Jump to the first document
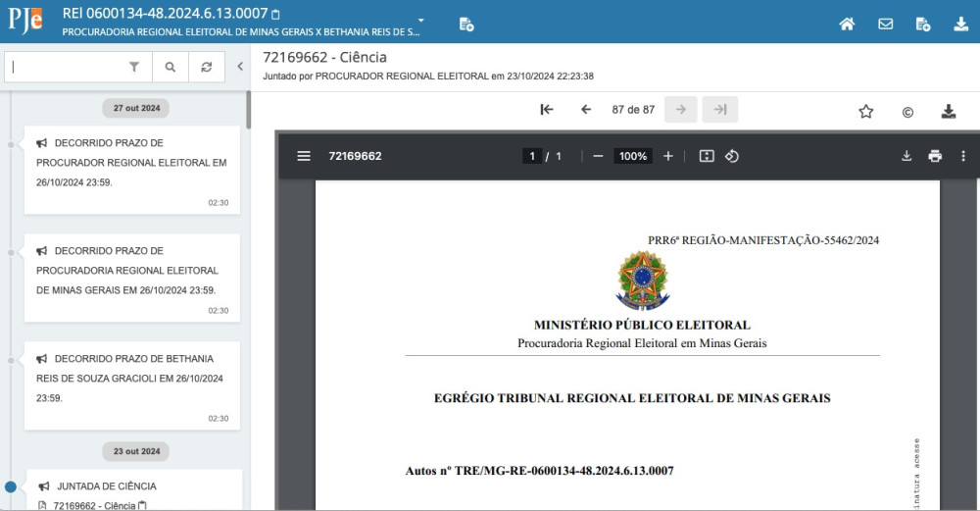Image resolution: width=980 pixels, height=511 pixels. (x=547, y=110)
